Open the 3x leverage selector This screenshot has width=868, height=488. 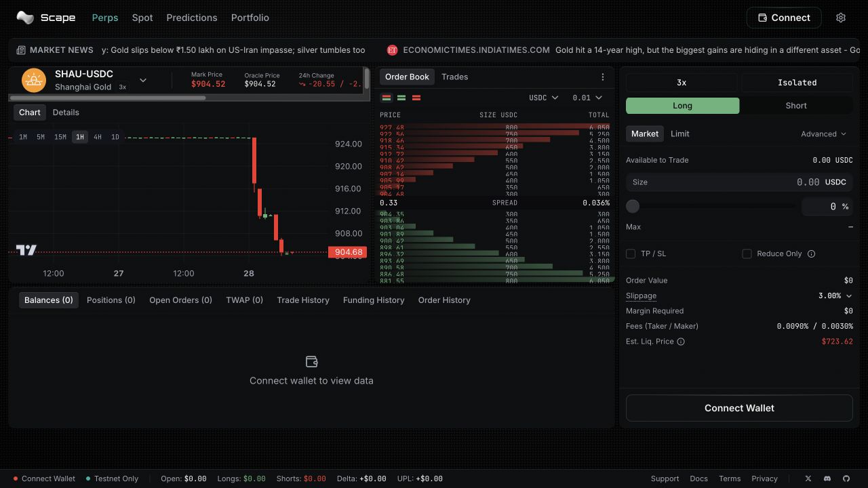pos(682,83)
